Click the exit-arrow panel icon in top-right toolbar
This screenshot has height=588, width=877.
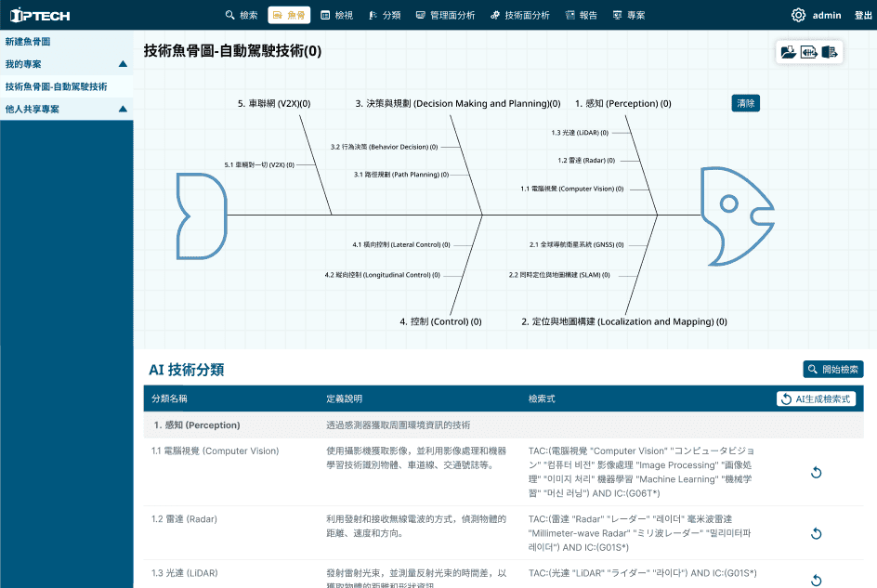point(830,52)
